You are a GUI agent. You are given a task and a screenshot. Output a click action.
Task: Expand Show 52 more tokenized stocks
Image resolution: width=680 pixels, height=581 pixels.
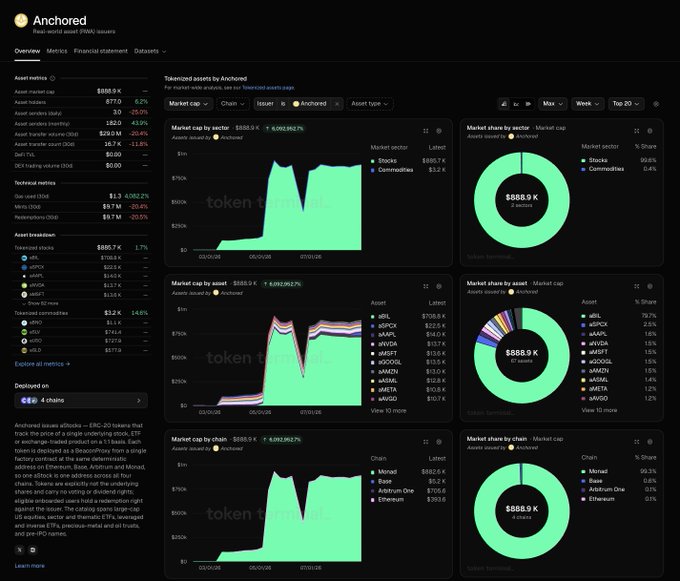[x=40, y=304]
